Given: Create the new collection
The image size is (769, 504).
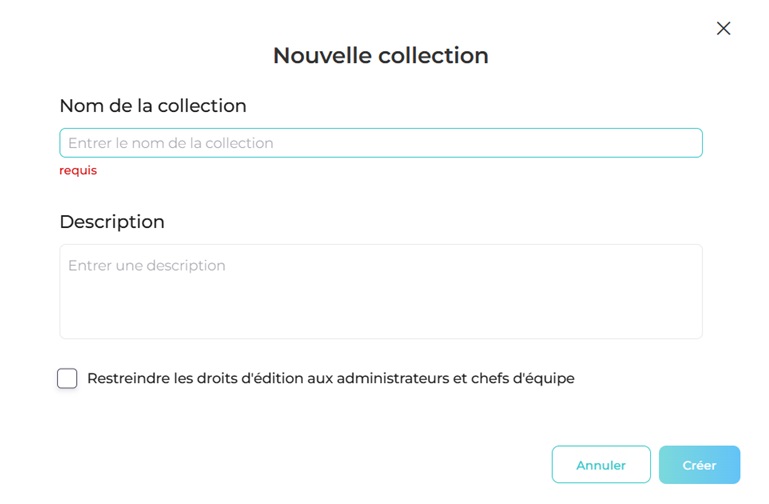Looking at the screenshot, I should coord(699,465).
